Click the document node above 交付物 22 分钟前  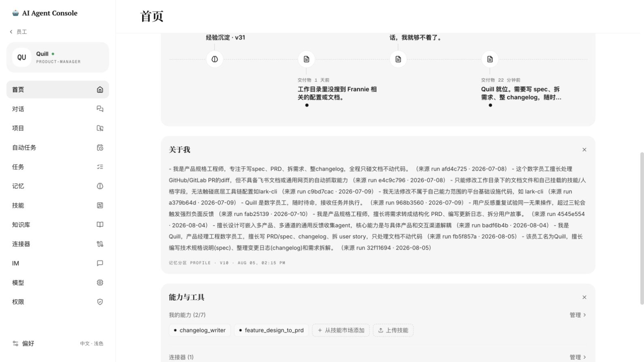coord(490,59)
